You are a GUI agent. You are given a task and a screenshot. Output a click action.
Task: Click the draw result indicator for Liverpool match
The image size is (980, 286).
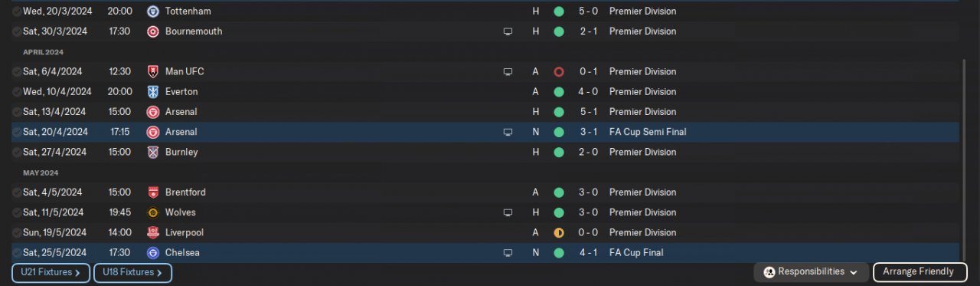coord(559,232)
